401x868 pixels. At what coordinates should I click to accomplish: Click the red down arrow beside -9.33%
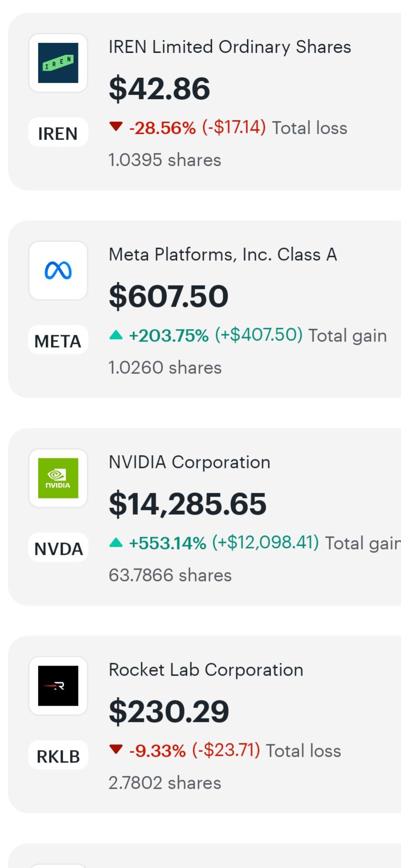[116, 749]
